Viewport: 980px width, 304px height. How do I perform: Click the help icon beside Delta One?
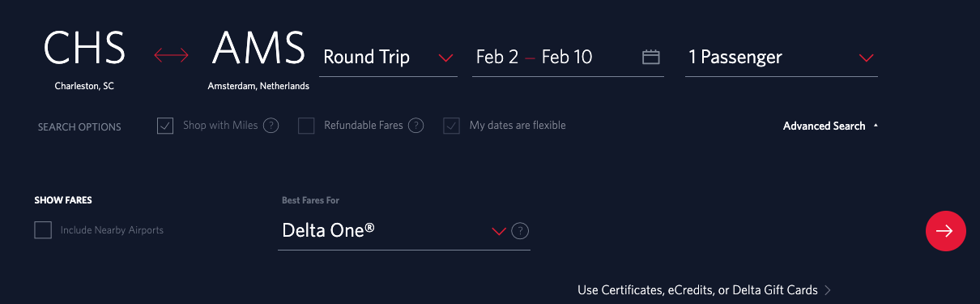521,231
